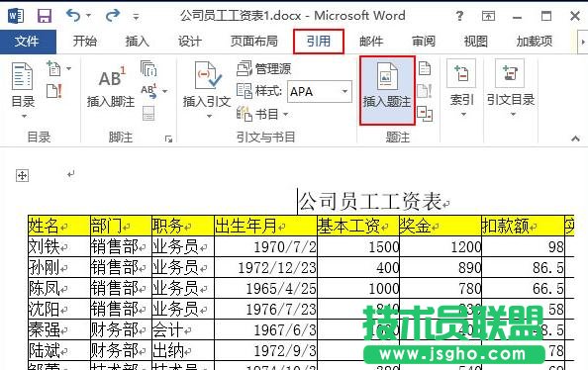
Task: Click the cell 沈阳
Action: [x=59, y=309]
